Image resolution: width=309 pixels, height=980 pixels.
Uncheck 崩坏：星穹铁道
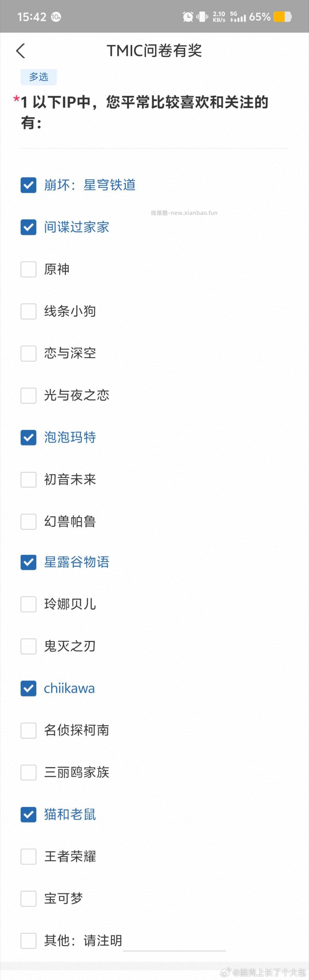28,185
